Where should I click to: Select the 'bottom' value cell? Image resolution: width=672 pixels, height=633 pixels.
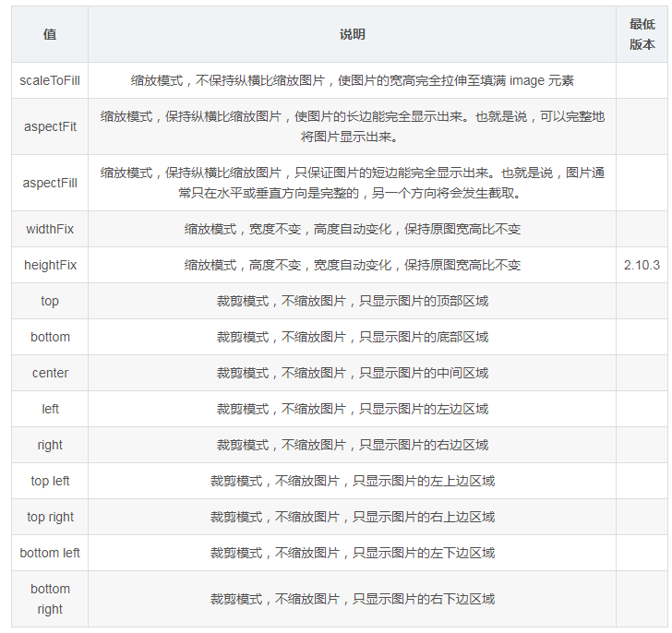50,337
